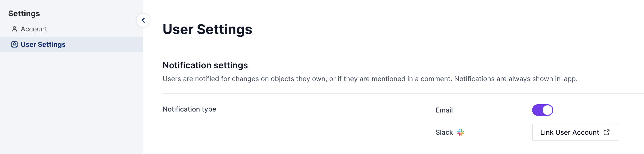
Task: Collapse the sidebar with the chevron button
Action: click(x=143, y=20)
